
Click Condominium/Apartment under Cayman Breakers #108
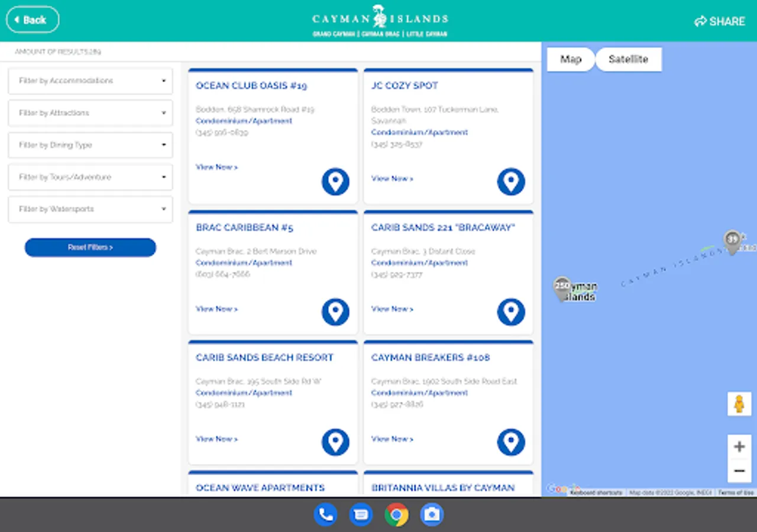coord(419,393)
